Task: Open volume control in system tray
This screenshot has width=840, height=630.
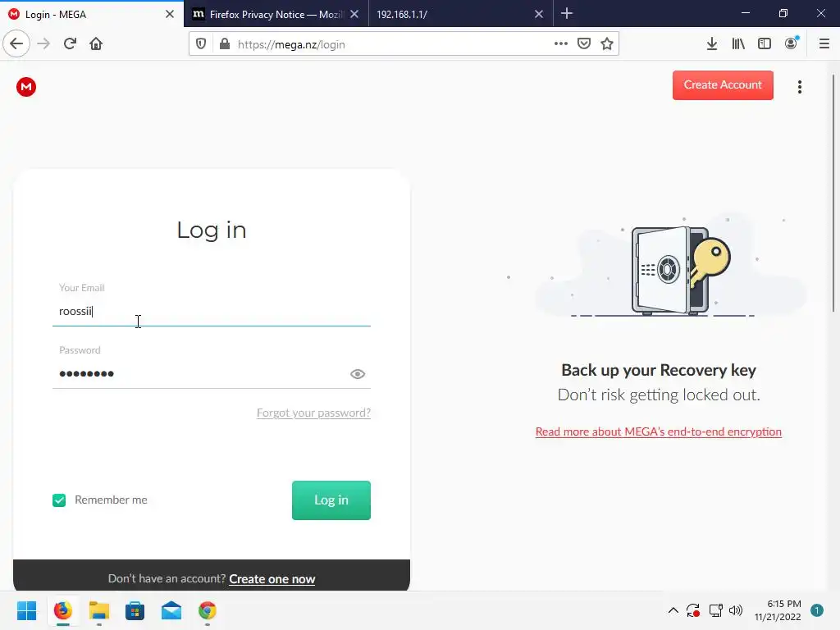Action: pyautogui.click(x=736, y=610)
